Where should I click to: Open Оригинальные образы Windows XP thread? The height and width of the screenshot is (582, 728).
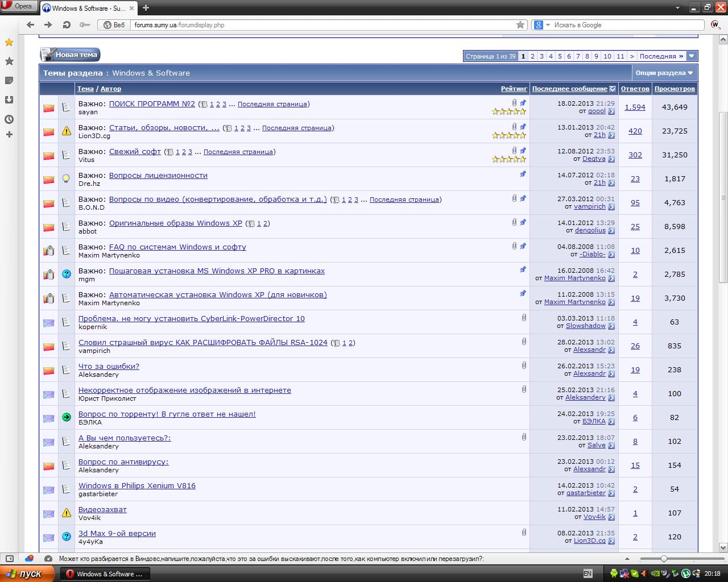coord(176,223)
